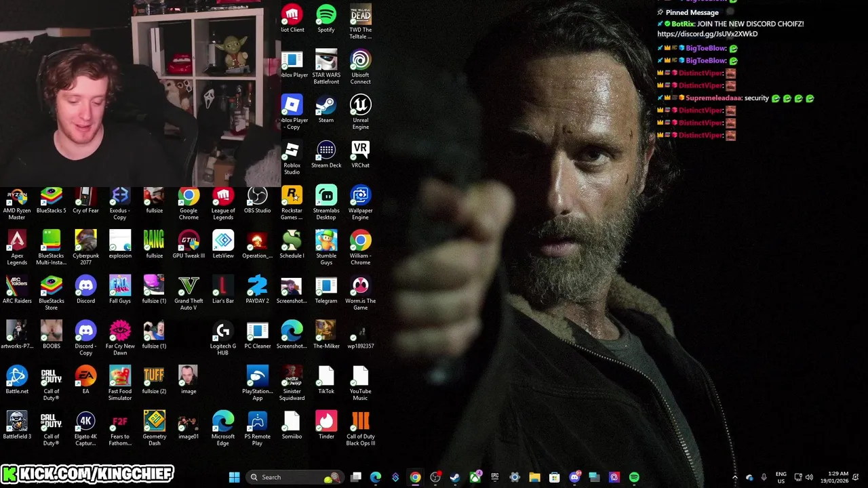868x488 pixels.
Task: Follow the discord.gg invite link in chat
Action: (707, 34)
